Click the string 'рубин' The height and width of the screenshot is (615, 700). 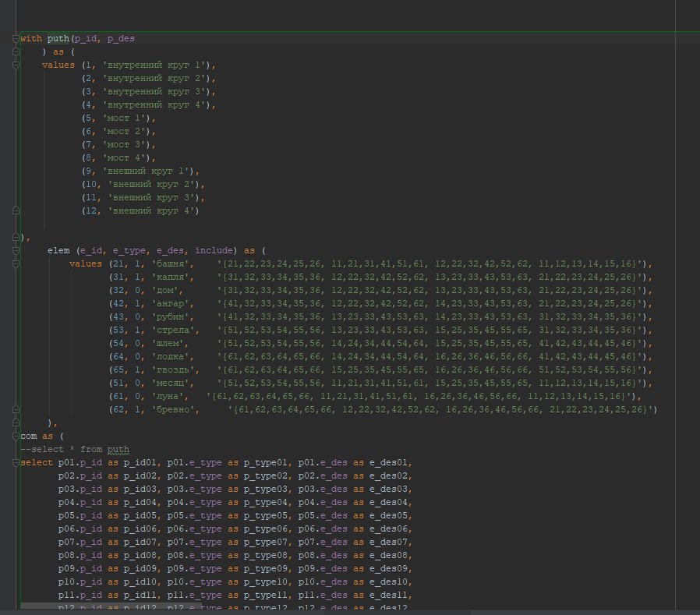171,317
